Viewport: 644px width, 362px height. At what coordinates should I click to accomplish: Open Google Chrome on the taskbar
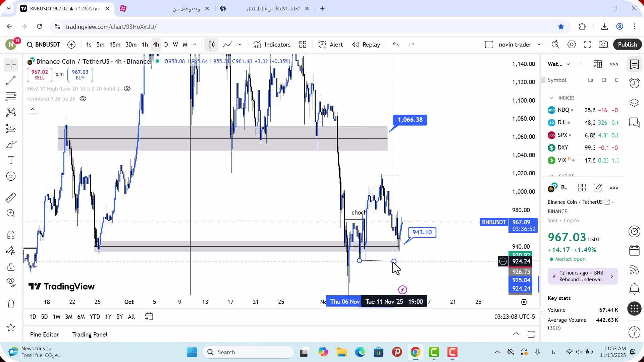coord(415,352)
